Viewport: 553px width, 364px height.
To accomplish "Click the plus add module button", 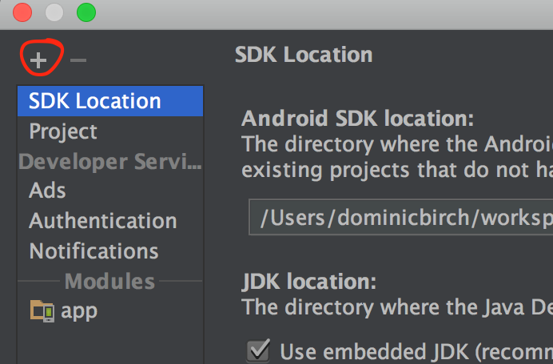I will [x=38, y=60].
